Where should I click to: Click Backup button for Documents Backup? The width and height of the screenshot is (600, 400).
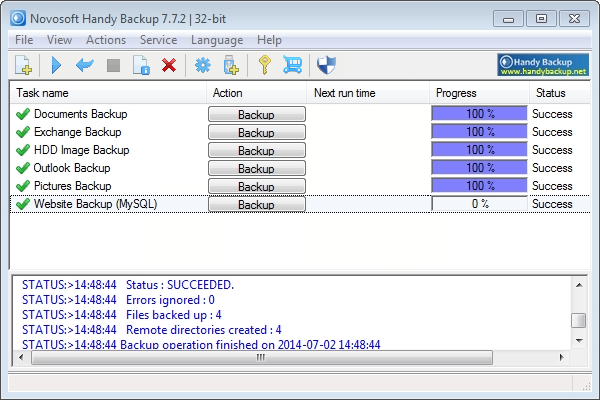(257, 114)
